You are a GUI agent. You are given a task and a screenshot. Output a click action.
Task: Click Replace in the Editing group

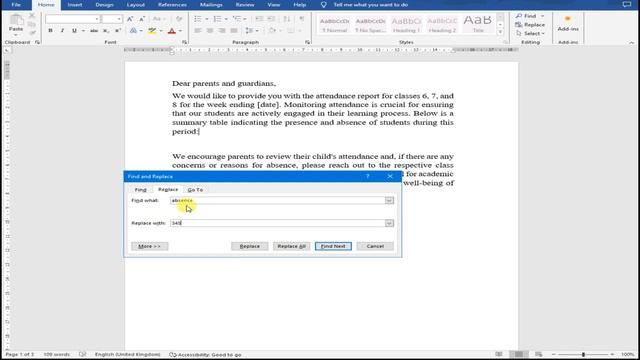(x=531, y=24)
